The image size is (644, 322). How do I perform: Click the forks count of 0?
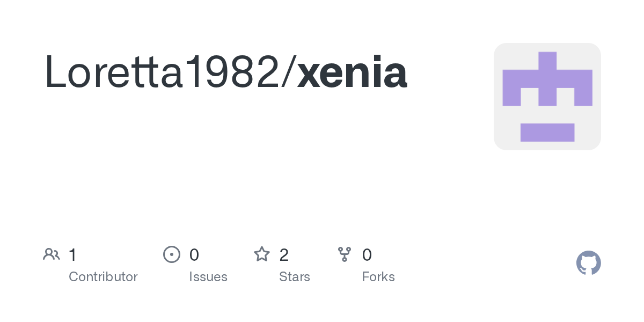point(367,255)
